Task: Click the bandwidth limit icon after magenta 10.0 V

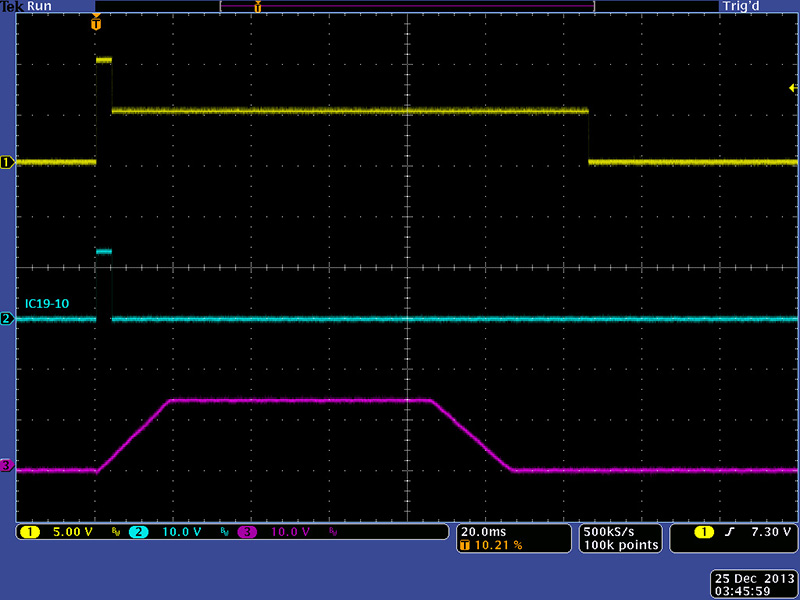Action: (333, 532)
